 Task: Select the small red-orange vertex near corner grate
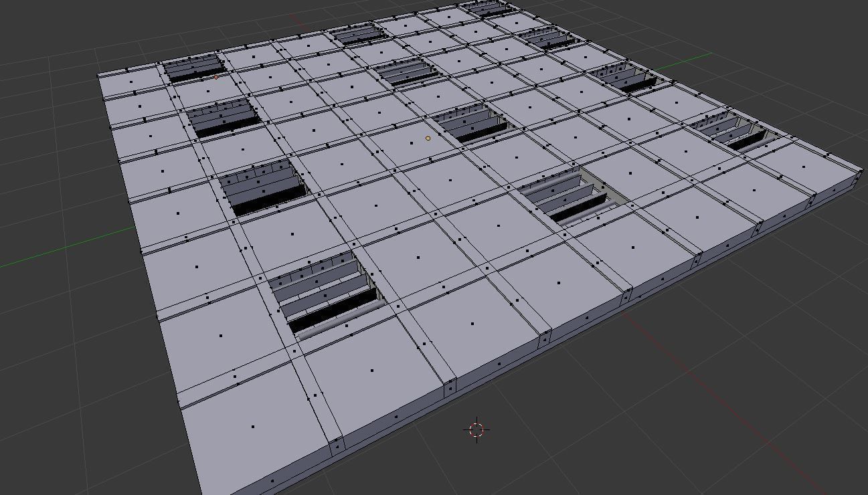pyautogui.click(x=216, y=78)
